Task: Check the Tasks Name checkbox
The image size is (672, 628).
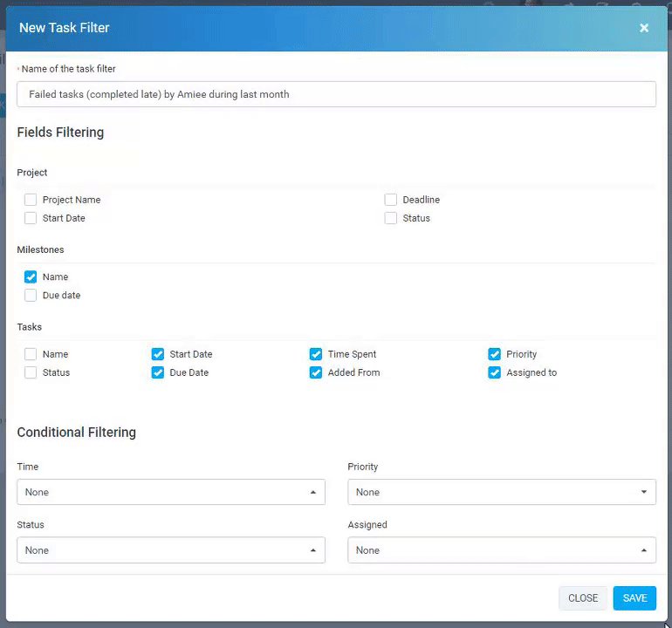Action: [x=31, y=354]
